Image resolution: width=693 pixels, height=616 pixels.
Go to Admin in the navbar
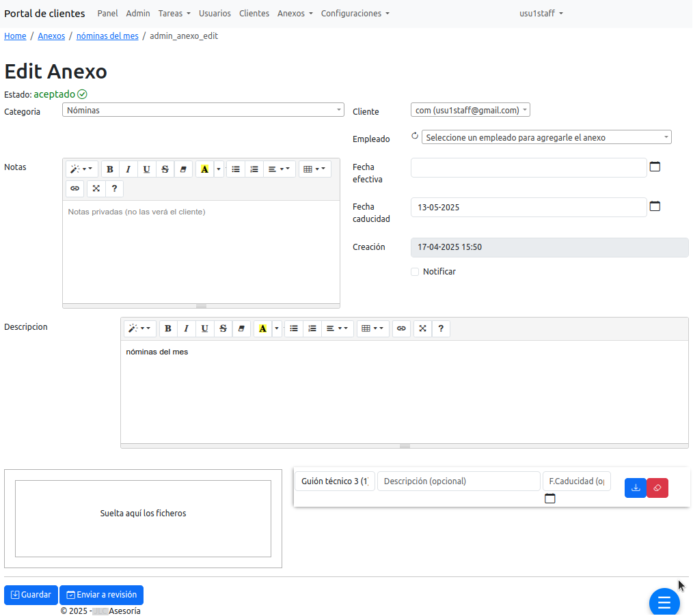138,13
